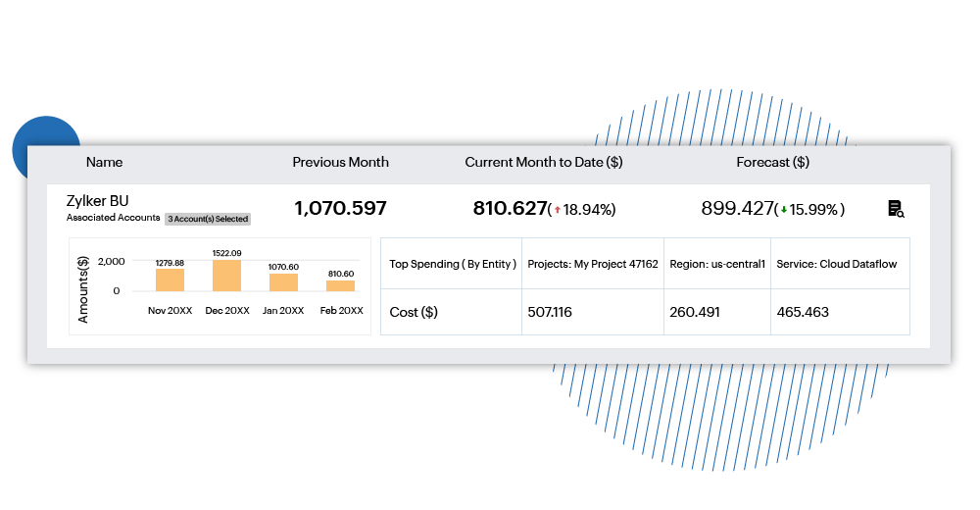Select current month value 810.627
The width and height of the screenshot is (980, 510).
[510, 208]
